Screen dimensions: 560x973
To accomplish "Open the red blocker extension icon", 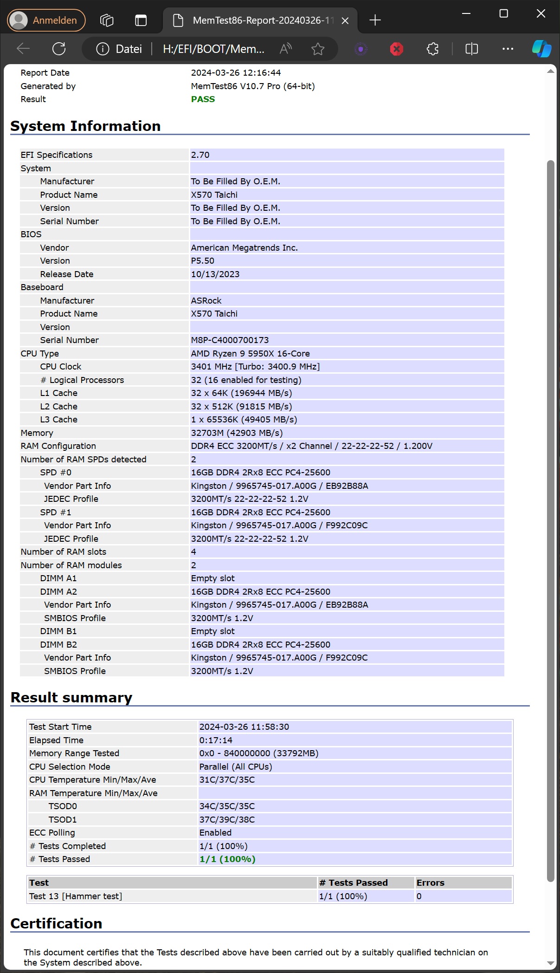I will click(396, 49).
